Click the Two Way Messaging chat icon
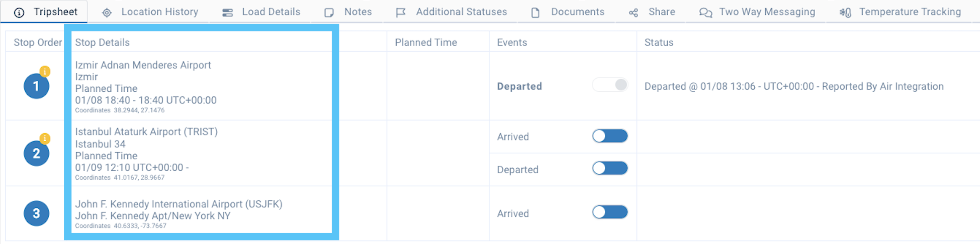Screen dimensions: 980x244 point(706,13)
